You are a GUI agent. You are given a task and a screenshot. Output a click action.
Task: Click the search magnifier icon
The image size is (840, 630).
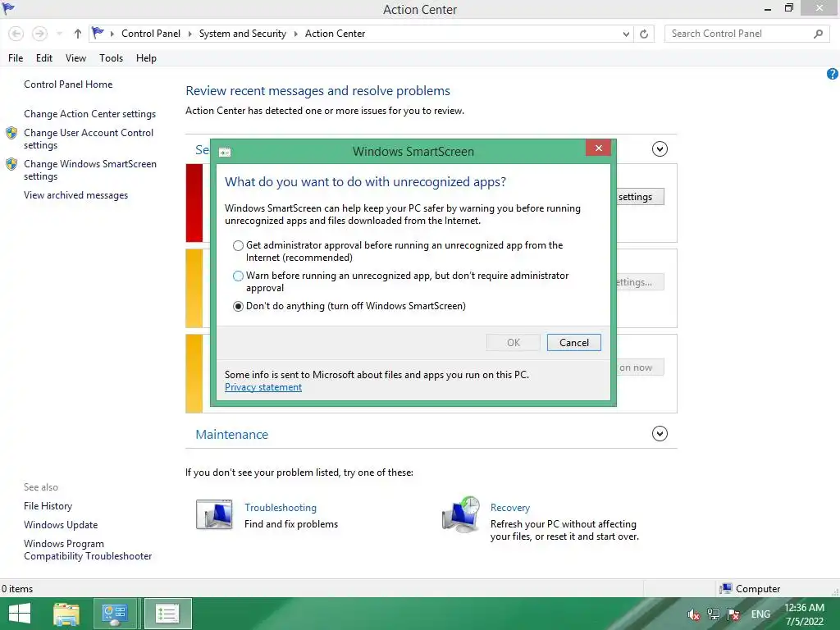click(x=818, y=34)
